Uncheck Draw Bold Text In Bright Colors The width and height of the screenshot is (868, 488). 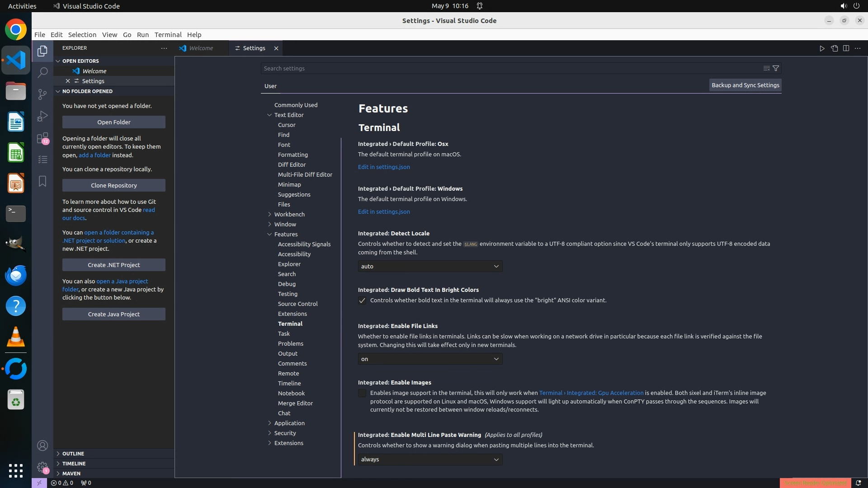click(x=362, y=300)
